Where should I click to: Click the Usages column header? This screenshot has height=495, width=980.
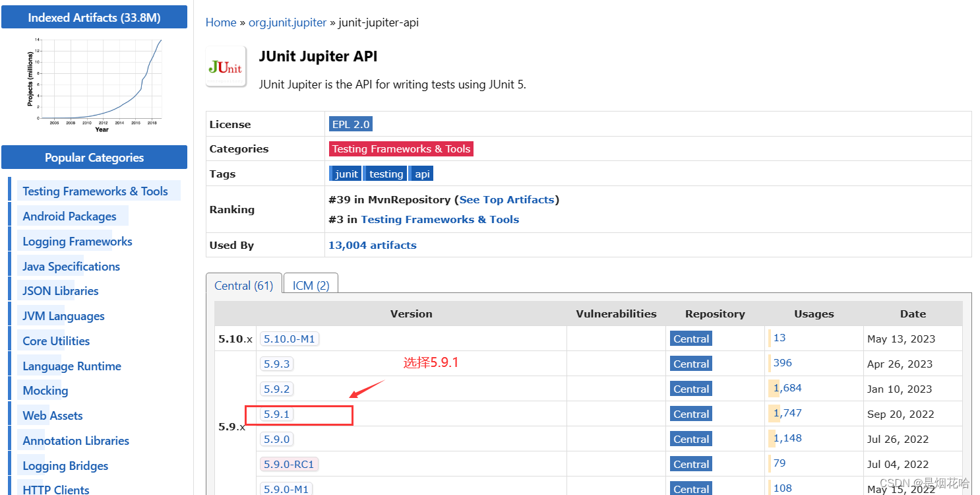coord(814,314)
